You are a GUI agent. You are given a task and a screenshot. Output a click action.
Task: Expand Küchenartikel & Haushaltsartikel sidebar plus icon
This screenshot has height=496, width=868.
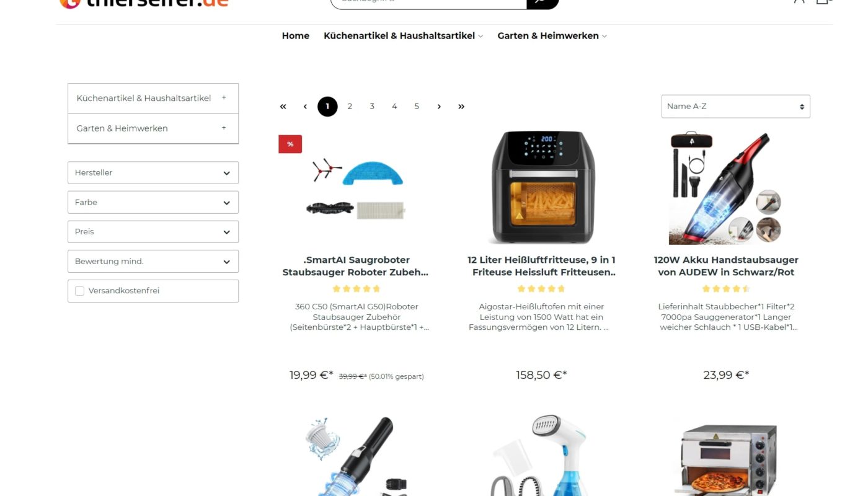tap(224, 98)
